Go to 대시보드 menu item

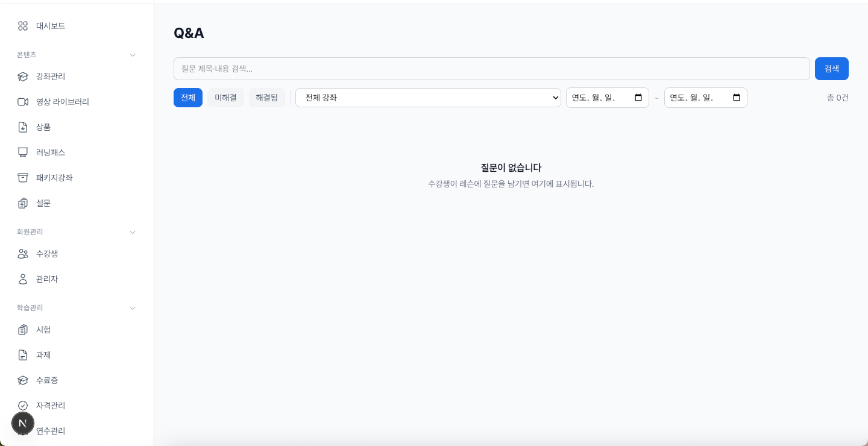[x=77, y=26]
